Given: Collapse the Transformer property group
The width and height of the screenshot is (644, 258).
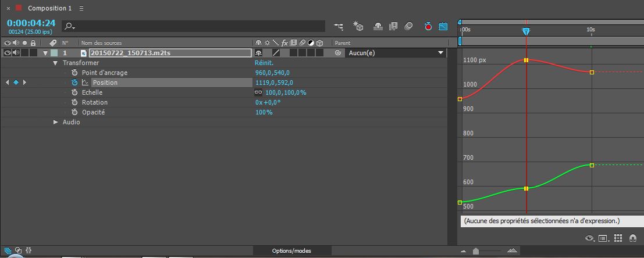Looking at the screenshot, I should [x=56, y=63].
